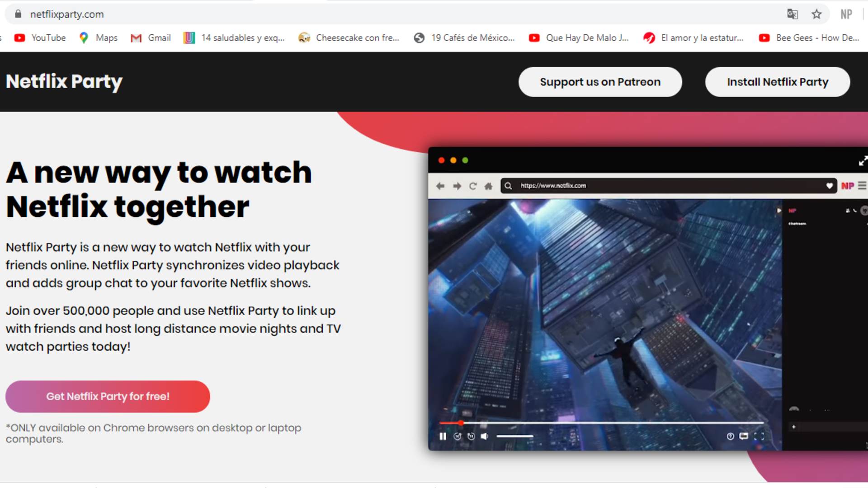Open the Cheesecake con fre... bookmark
The image size is (868, 488).
[349, 38]
